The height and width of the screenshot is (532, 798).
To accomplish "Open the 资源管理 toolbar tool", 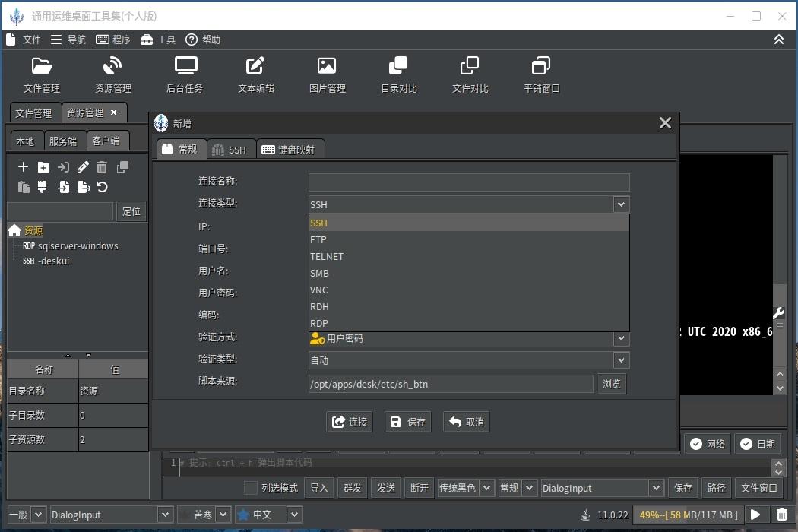I will tap(113, 74).
